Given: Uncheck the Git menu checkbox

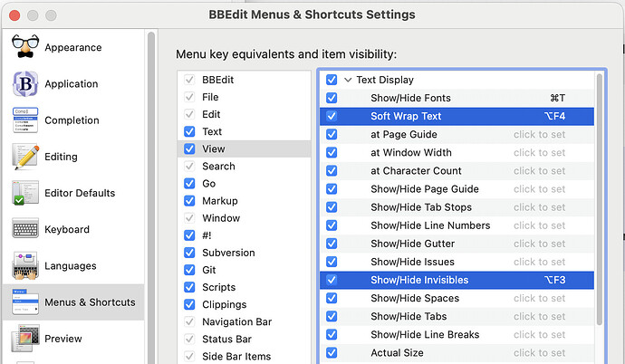Looking at the screenshot, I should click(189, 270).
